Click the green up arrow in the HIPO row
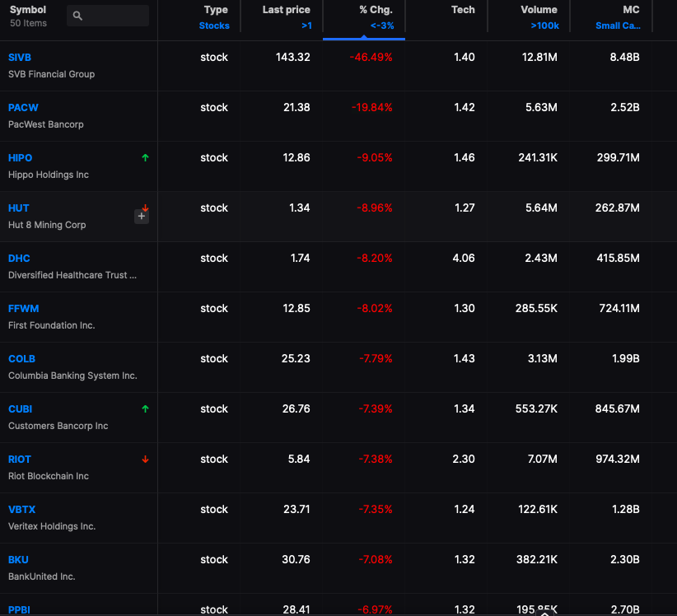Image resolution: width=677 pixels, height=616 pixels. click(x=146, y=158)
